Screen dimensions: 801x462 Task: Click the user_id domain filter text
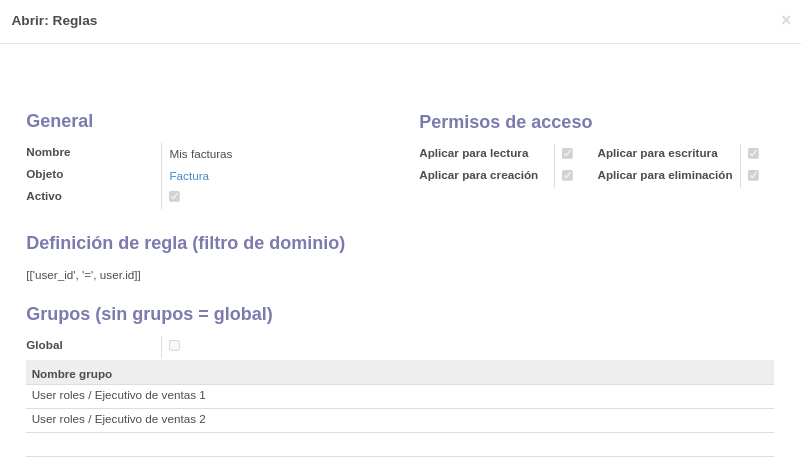tap(83, 275)
